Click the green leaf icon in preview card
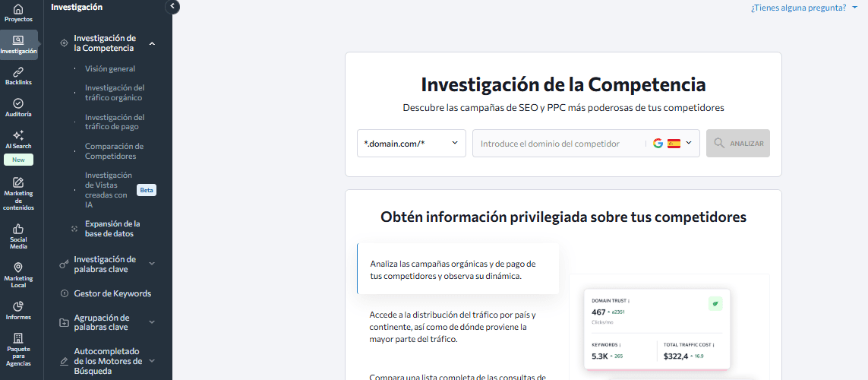 (x=715, y=304)
